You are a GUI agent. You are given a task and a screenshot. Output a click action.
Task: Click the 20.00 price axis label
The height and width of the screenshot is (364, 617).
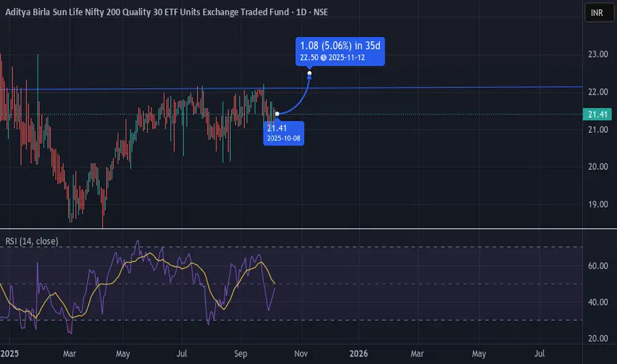[598, 167]
